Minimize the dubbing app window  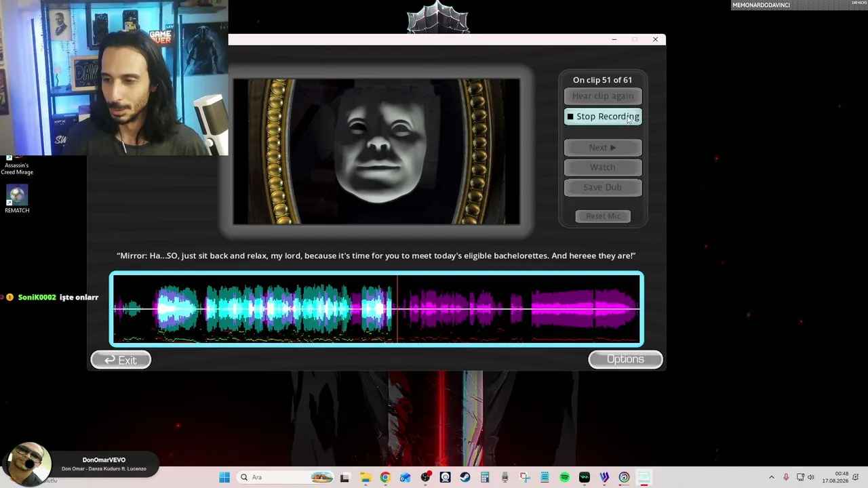(x=614, y=39)
